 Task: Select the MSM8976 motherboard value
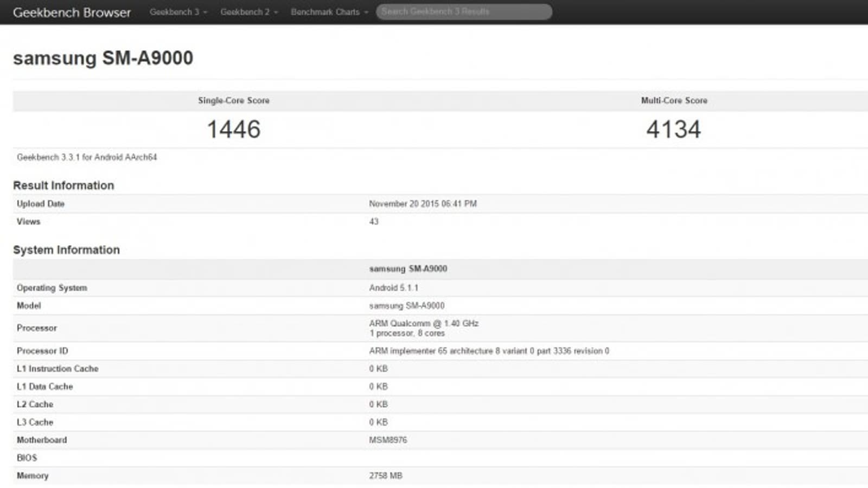[x=388, y=440]
